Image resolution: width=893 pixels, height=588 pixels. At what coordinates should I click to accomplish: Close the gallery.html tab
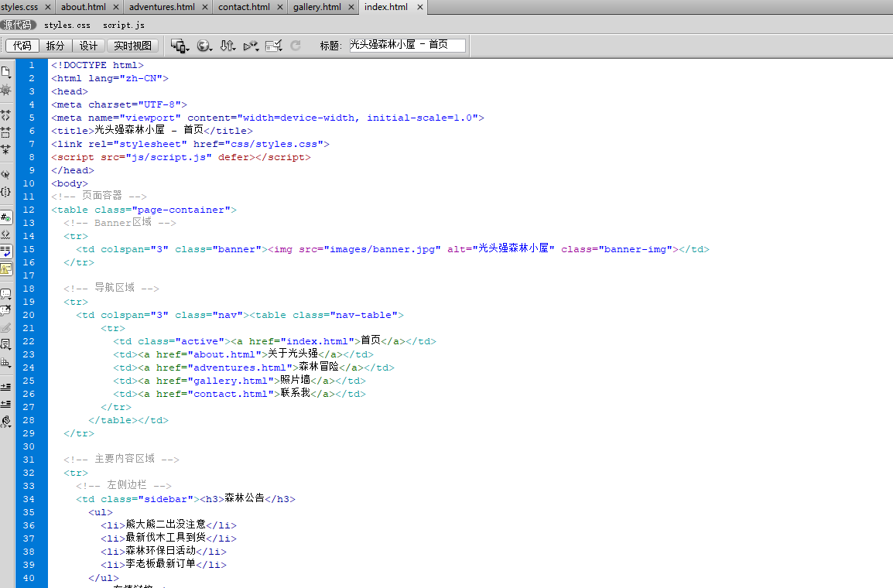pyautogui.click(x=351, y=7)
